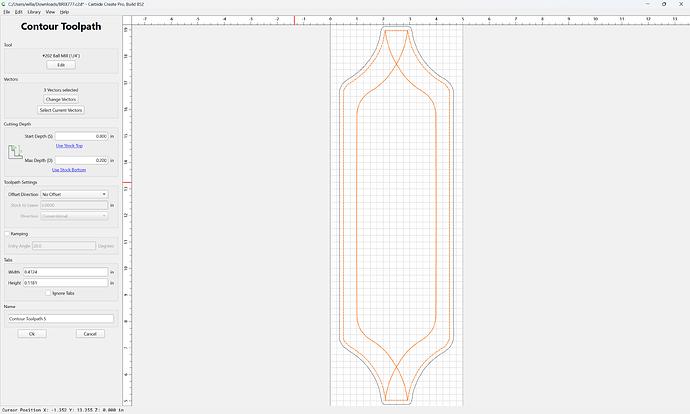690x414 pixels.
Task: Click the tool Edit button
Action: tap(61, 65)
